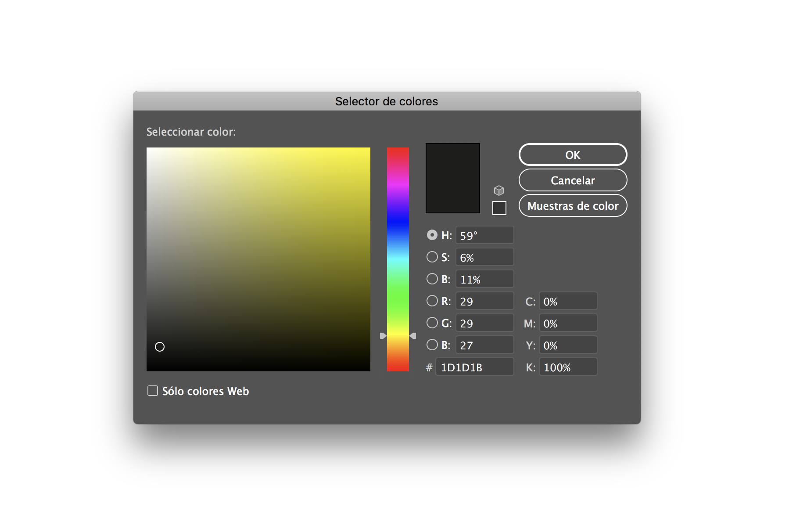Click inside the large color gradient field
The width and height of the screenshot is (789, 532).
pos(258,259)
